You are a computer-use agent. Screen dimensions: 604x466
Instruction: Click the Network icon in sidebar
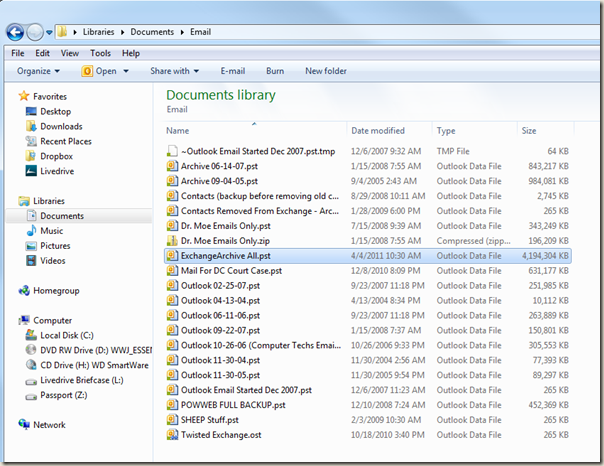(x=25, y=425)
